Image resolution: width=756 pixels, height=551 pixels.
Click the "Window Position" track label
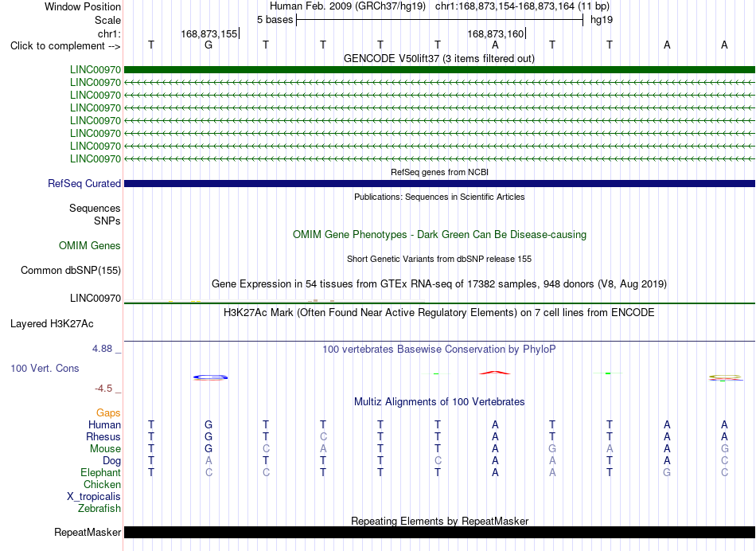point(83,6)
